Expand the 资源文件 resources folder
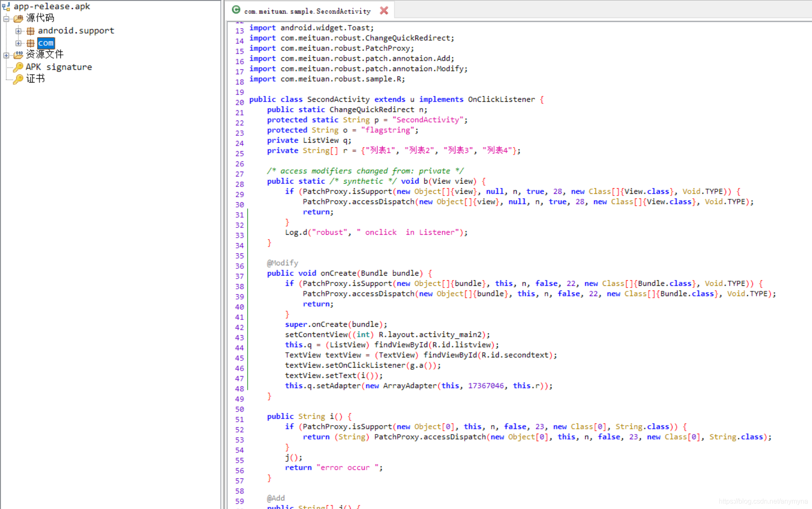812x509 pixels. click(x=6, y=55)
